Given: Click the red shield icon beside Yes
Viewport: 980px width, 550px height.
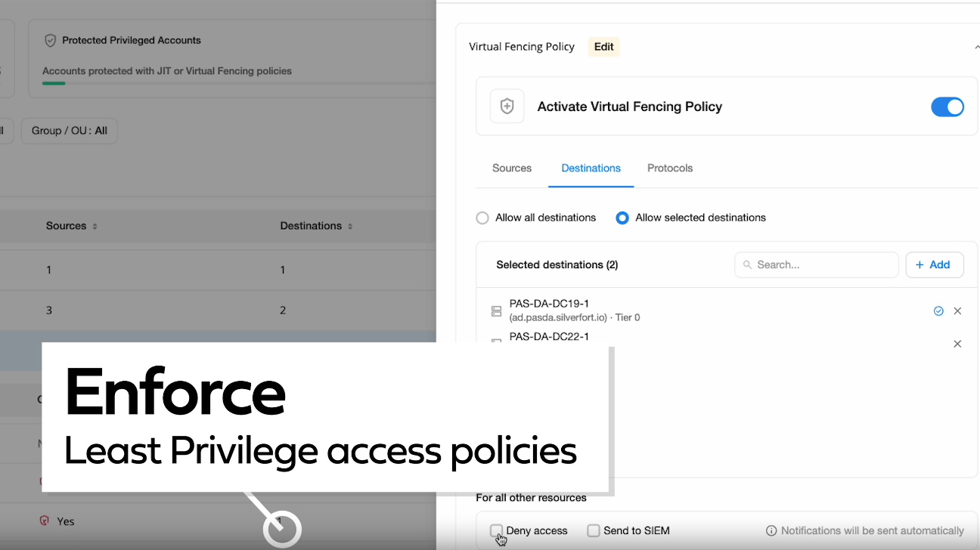Looking at the screenshot, I should click(44, 521).
